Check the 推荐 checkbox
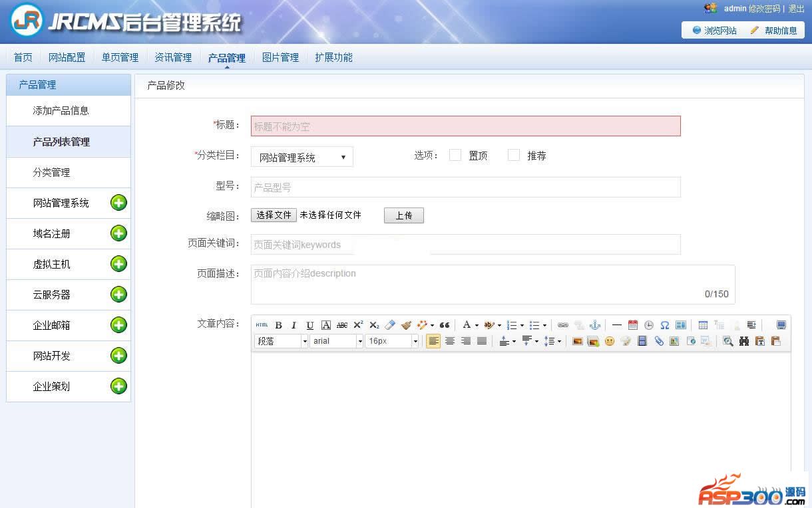 514,155
